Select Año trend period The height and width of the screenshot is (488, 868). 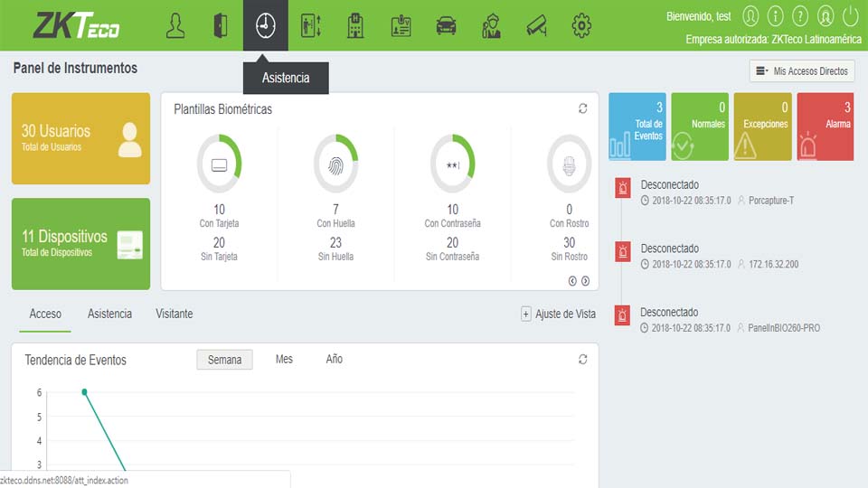(x=334, y=359)
